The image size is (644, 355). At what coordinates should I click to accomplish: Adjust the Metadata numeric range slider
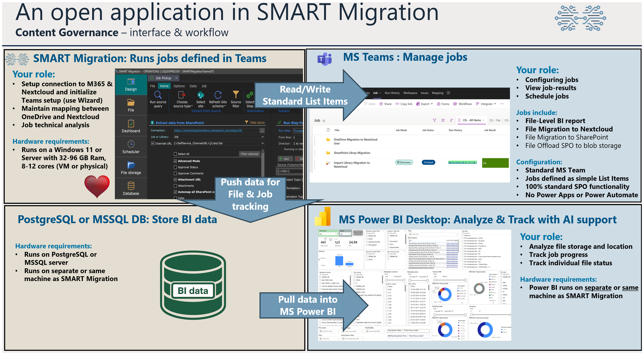(x=395, y=280)
